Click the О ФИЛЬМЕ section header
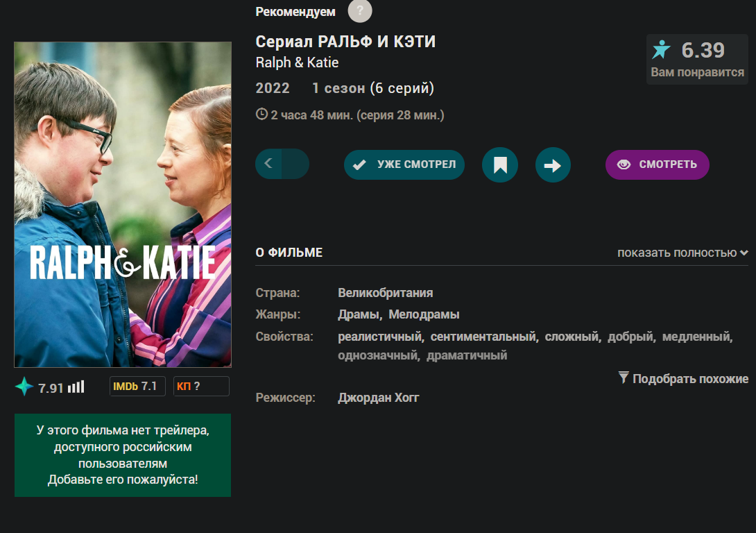The width and height of the screenshot is (756, 533). pos(289,253)
